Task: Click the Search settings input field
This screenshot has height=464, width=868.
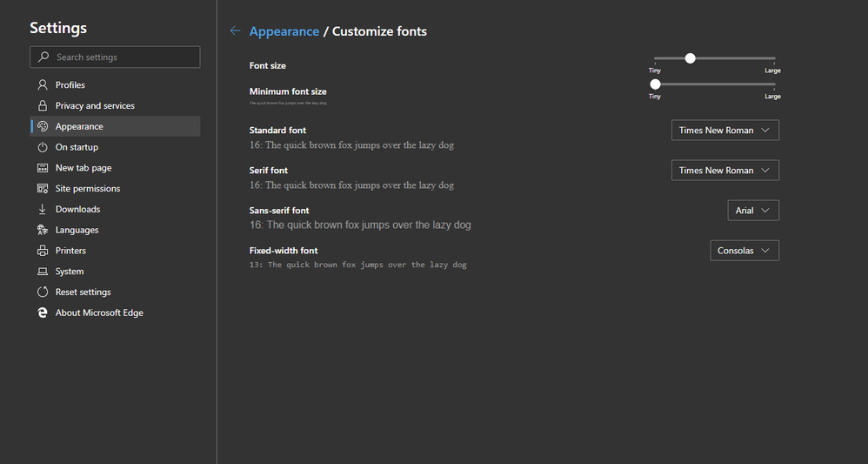Action: pyautogui.click(x=122, y=57)
